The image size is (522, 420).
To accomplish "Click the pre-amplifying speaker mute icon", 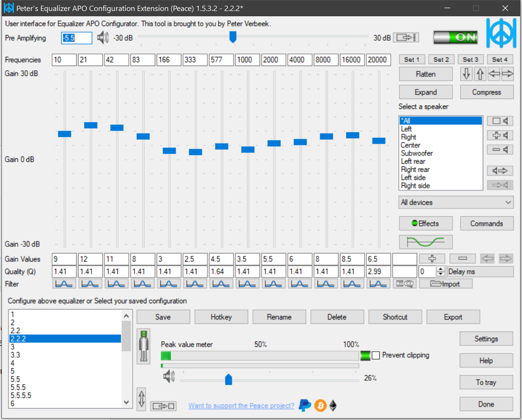I will pyautogui.click(x=103, y=38).
